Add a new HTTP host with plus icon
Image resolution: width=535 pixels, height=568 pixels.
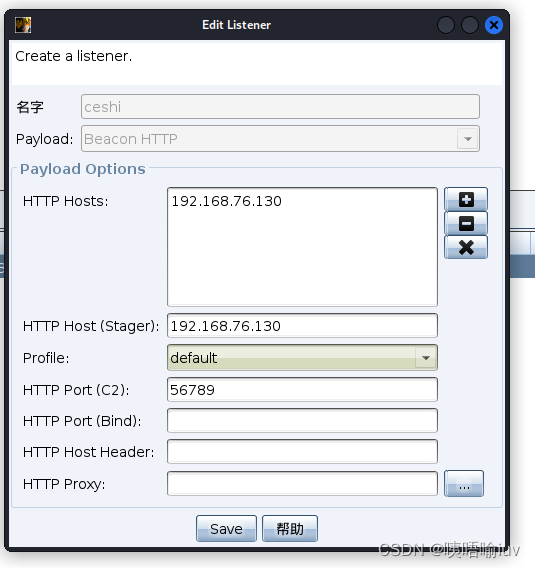pos(466,199)
